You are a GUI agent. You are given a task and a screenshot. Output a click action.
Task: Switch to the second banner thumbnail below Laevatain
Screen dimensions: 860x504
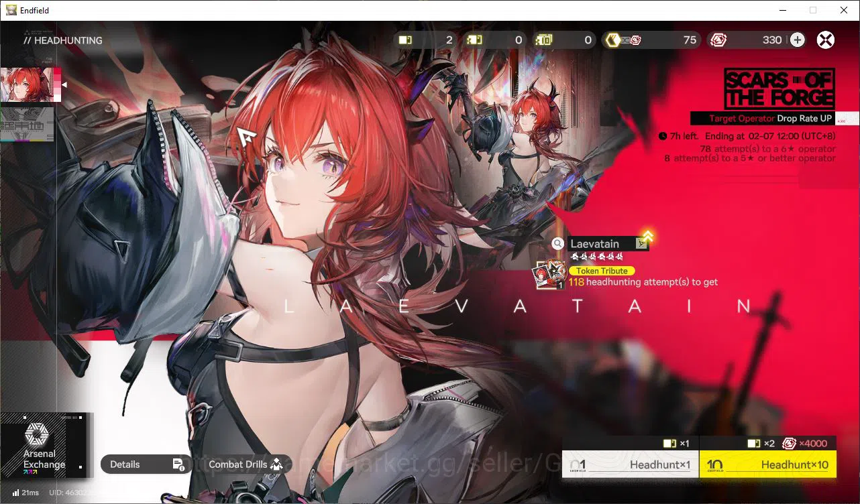click(27, 125)
